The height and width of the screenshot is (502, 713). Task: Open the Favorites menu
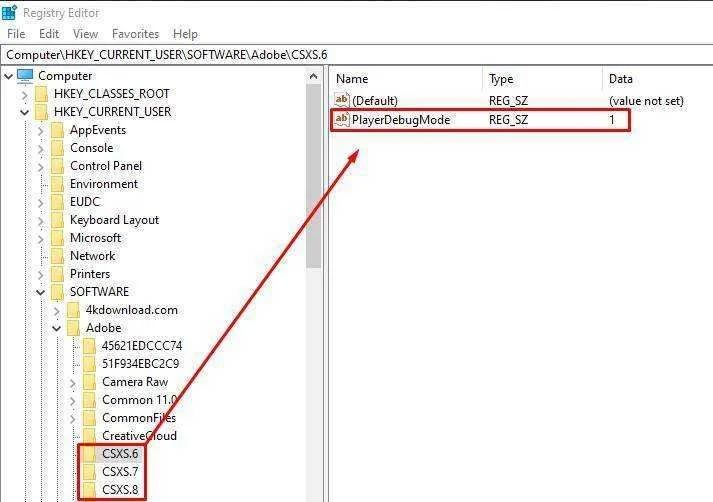(x=135, y=34)
